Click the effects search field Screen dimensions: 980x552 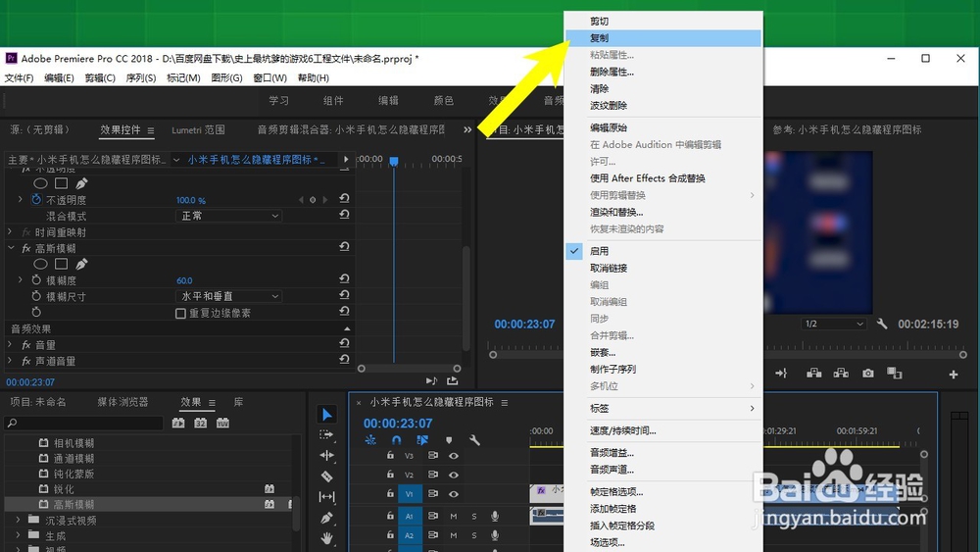point(84,424)
